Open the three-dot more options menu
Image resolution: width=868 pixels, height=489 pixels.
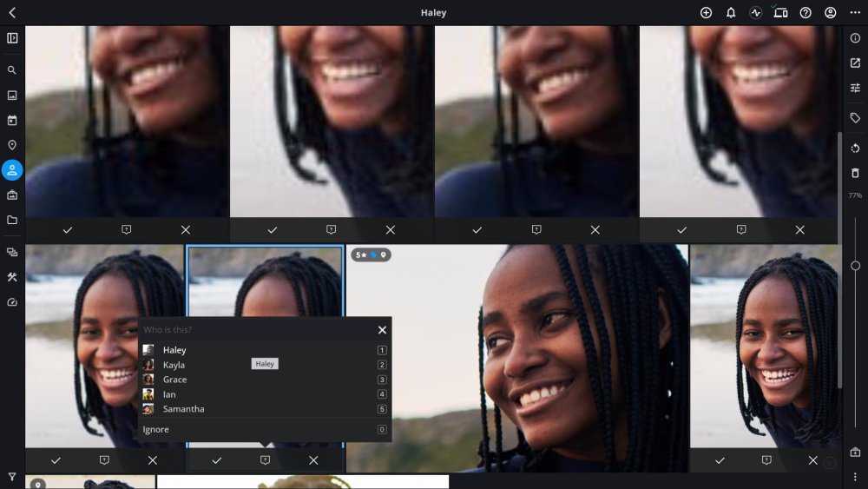855,13
